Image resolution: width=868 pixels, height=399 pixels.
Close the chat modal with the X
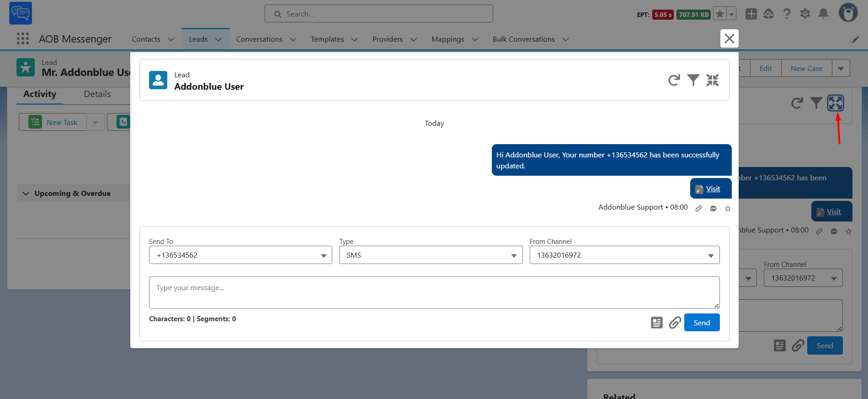(730, 38)
